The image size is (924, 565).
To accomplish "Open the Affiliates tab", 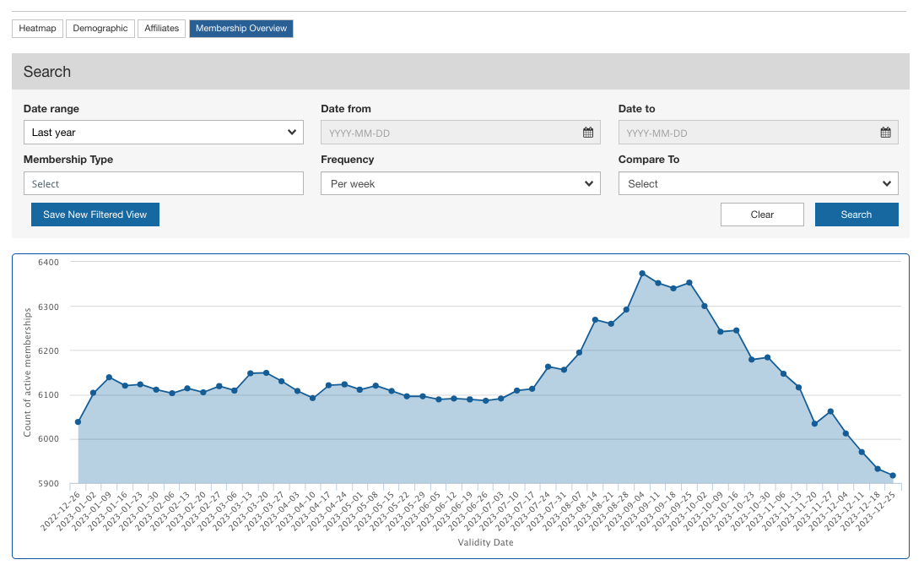I will pyautogui.click(x=161, y=29).
